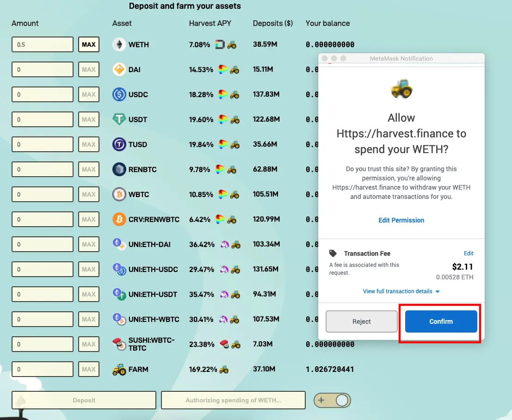Click the USDT Tether asset icon
512x420 pixels.
[119, 119]
